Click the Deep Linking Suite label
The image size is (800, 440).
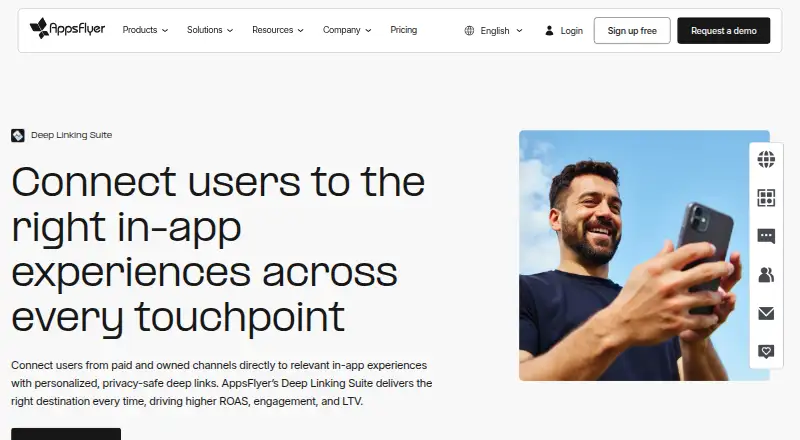pyautogui.click(x=71, y=135)
